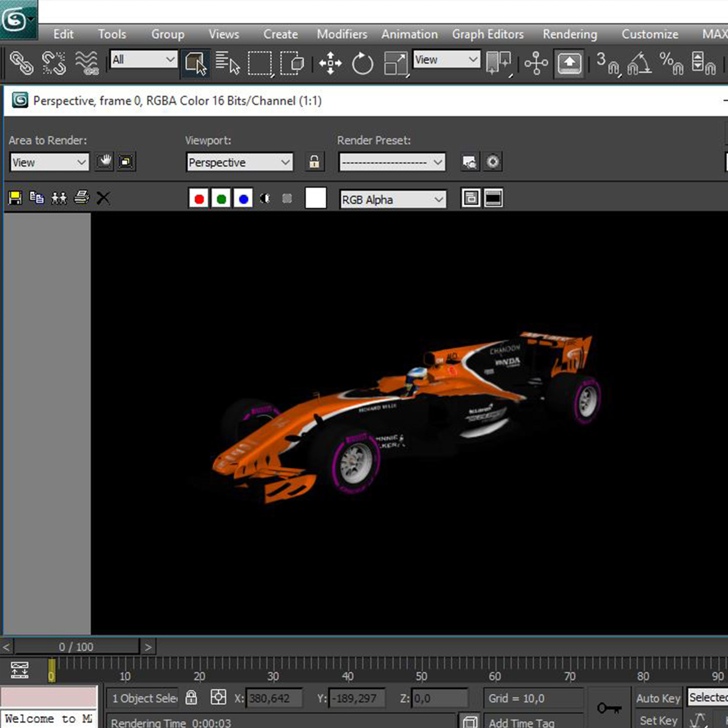Open the Create menu
This screenshot has width=728, height=728.
[280, 34]
